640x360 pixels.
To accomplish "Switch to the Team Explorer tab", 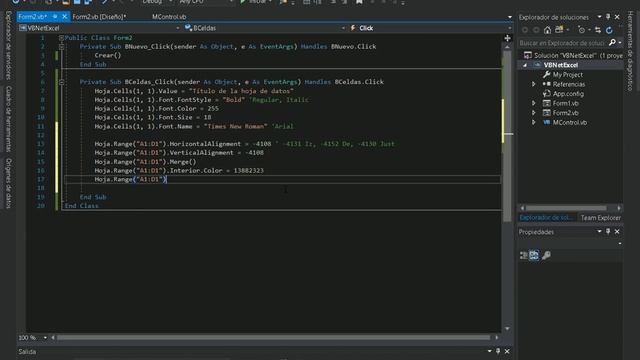I will point(600,218).
